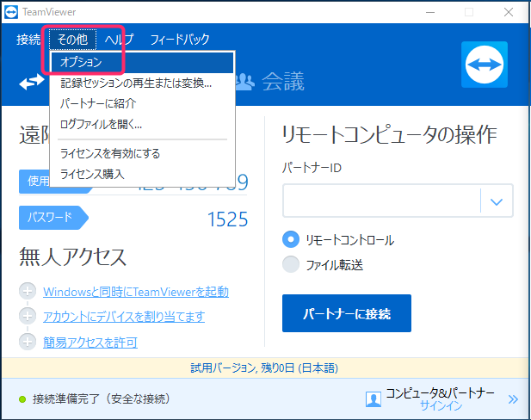Viewport: 531px width, 420px height.
Task: Click the 接続準備完了 status text
Action: [101, 399]
